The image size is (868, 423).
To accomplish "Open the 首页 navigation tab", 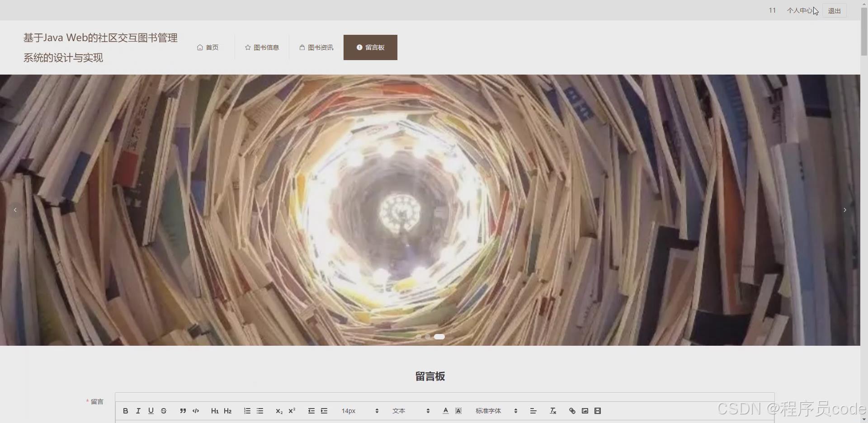I will [x=208, y=47].
